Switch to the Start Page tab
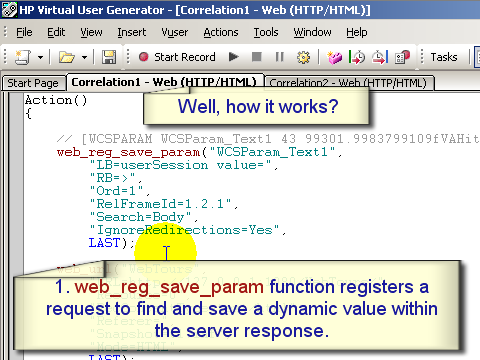 tap(33, 83)
